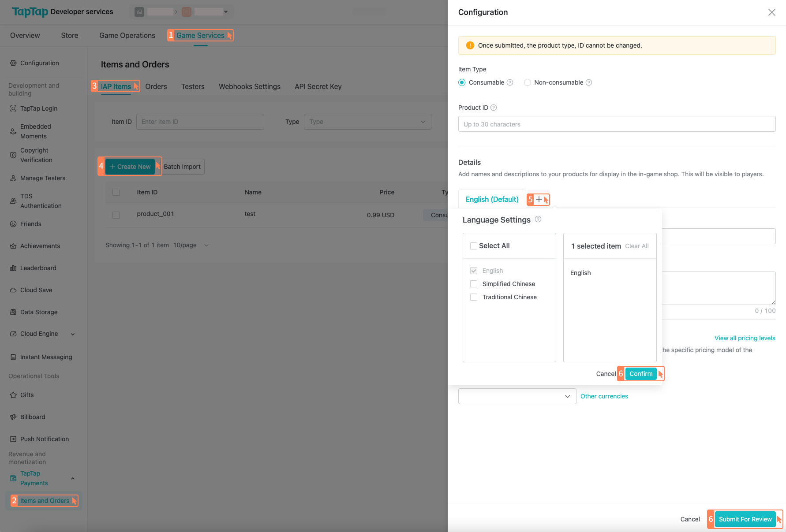
Task: Click Cancel at the Configuration panel bottom
Action: pyautogui.click(x=690, y=519)
